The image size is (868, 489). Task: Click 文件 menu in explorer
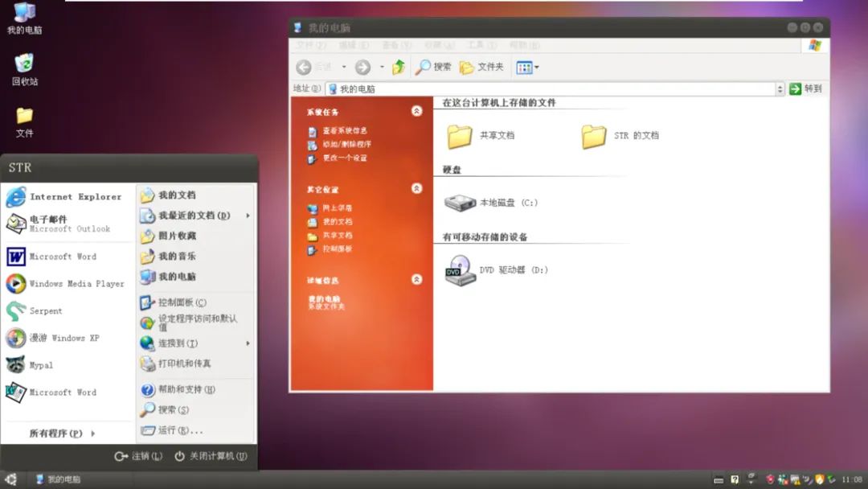[311, 45]
